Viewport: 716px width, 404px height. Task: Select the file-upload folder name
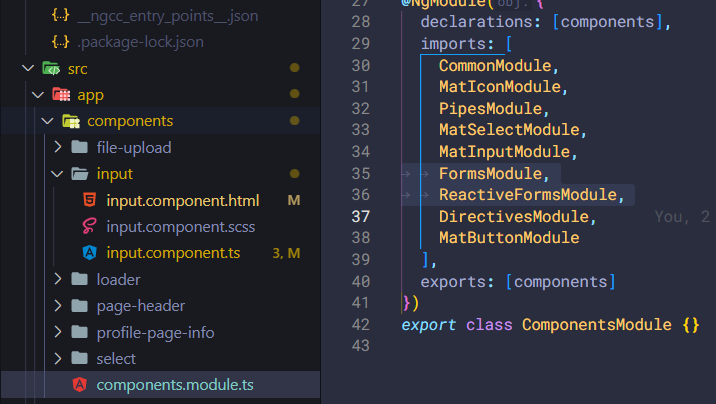[x=134, y=148]
